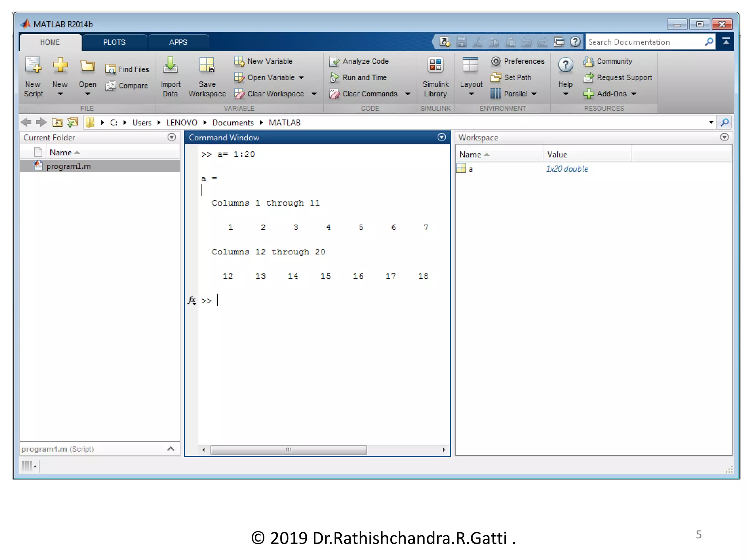
Task: Click the Set Path icon
Action: coord(496,77)
